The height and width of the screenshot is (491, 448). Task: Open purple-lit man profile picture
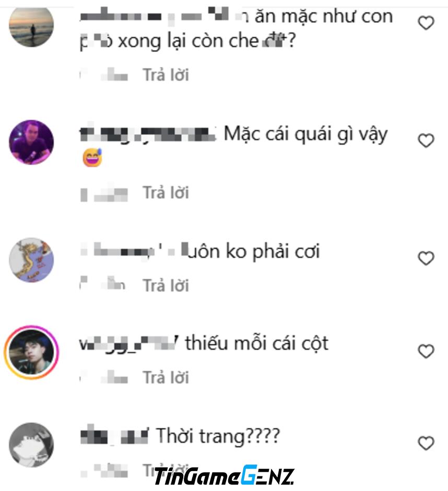[x=31, y=142]
